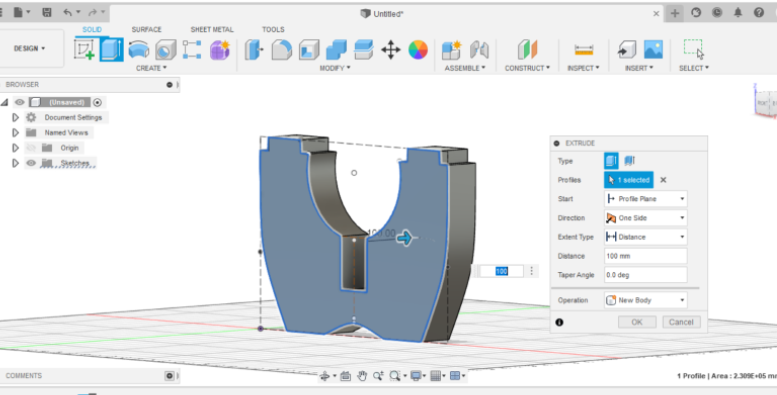Viewport: 777px width, 395px height.
Task: Select the Pan hand tool
Action: [x=362, y=376]
